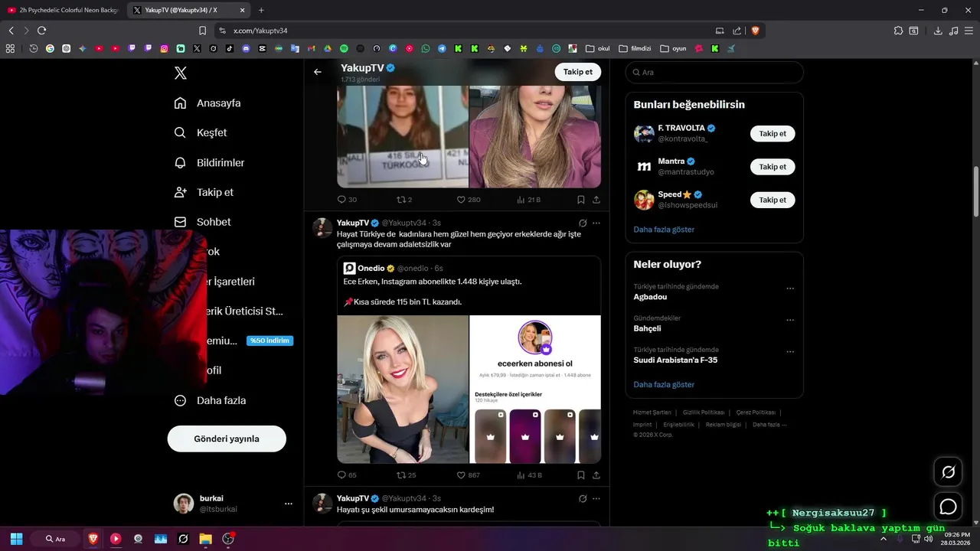The width and height of the screenshot is (980, 551).
Task: Open the Bahçeli trending topic
Action: [x=647, y=328]
